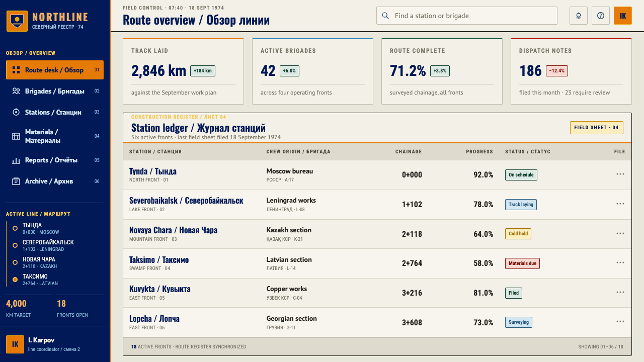Screen dimensions: 644x362
Task: Click the Northline shield logo icon
Action: coord(17,21)
